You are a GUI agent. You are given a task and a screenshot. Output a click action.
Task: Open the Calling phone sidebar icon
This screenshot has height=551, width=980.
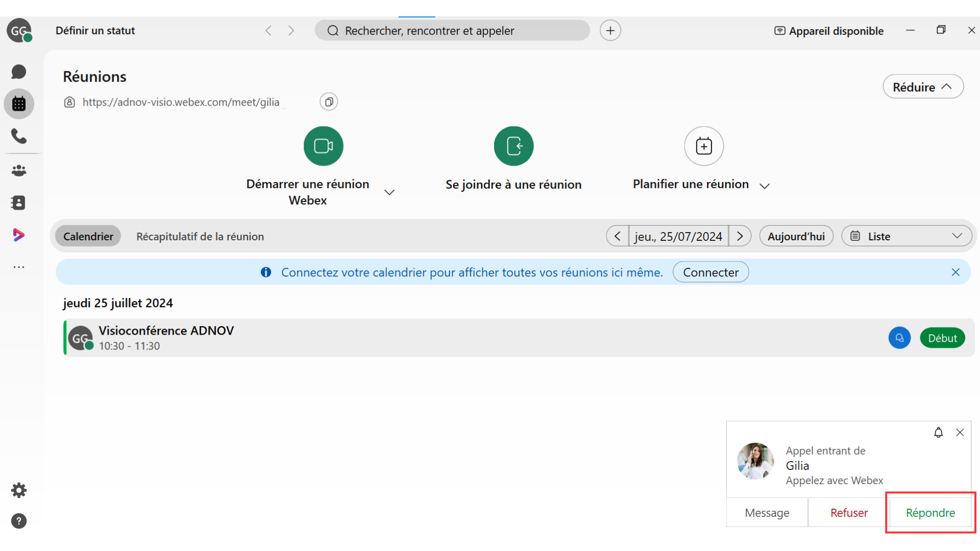(19, 136)
